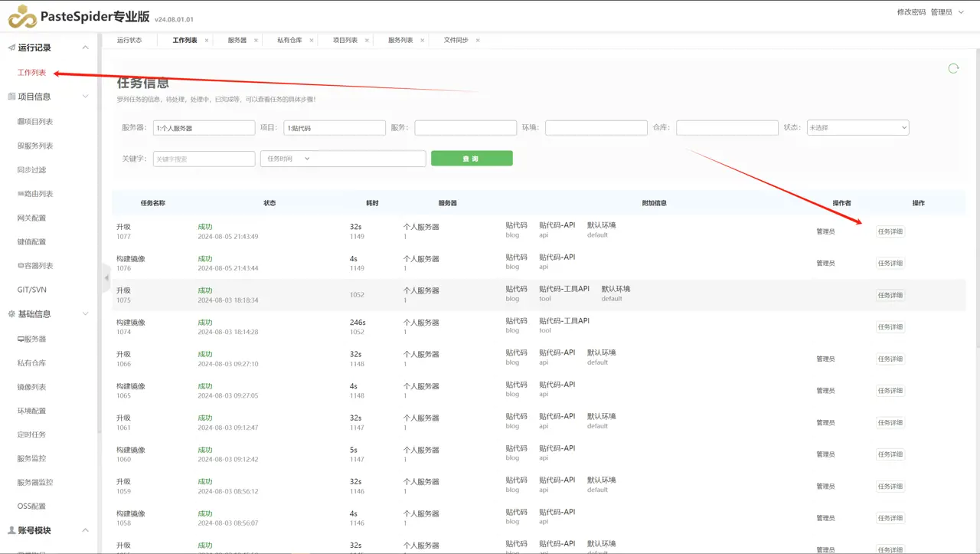
Task: Open 任务详细 for task 1061
Action: pyautogui.click(x=890, y=423)
